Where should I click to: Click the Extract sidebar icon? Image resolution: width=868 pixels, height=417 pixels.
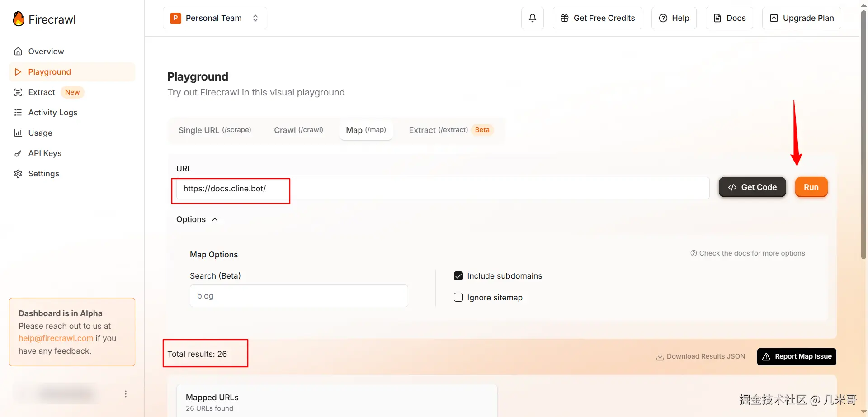18,92
